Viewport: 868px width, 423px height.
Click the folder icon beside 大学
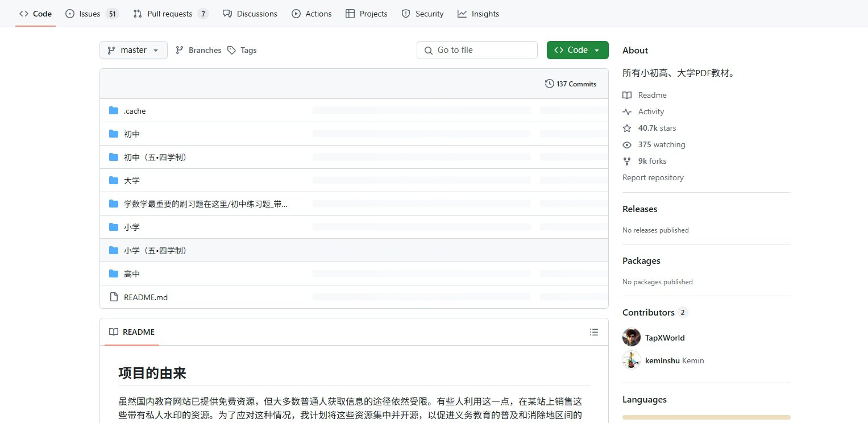[114, 181]
